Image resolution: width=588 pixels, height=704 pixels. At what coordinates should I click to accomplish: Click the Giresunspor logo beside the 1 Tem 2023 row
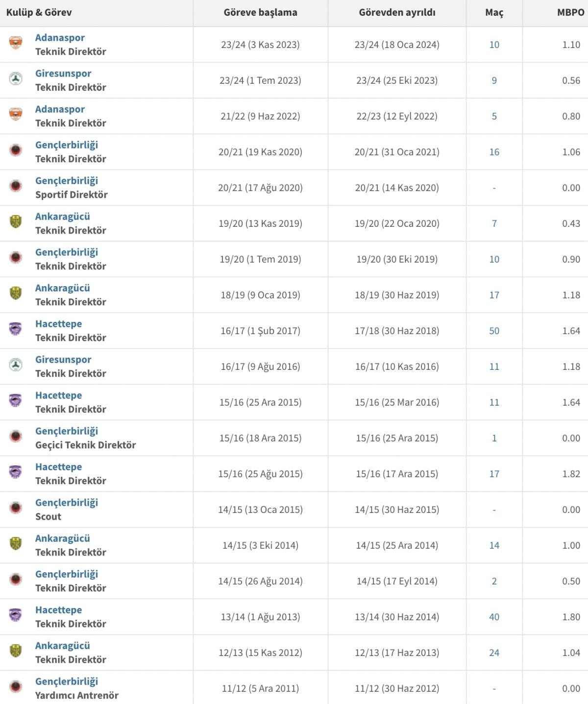[16, 79]
